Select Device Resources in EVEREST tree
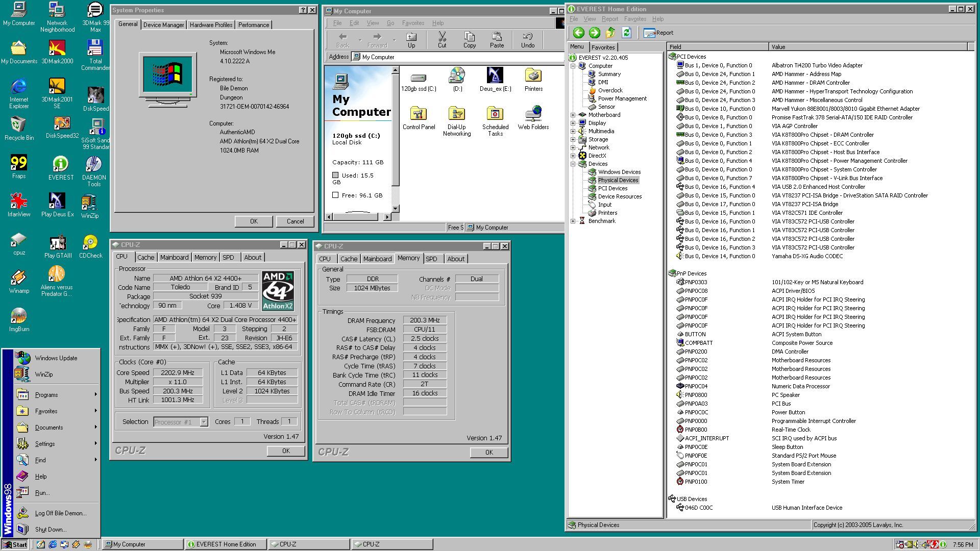 click(620, 196)
